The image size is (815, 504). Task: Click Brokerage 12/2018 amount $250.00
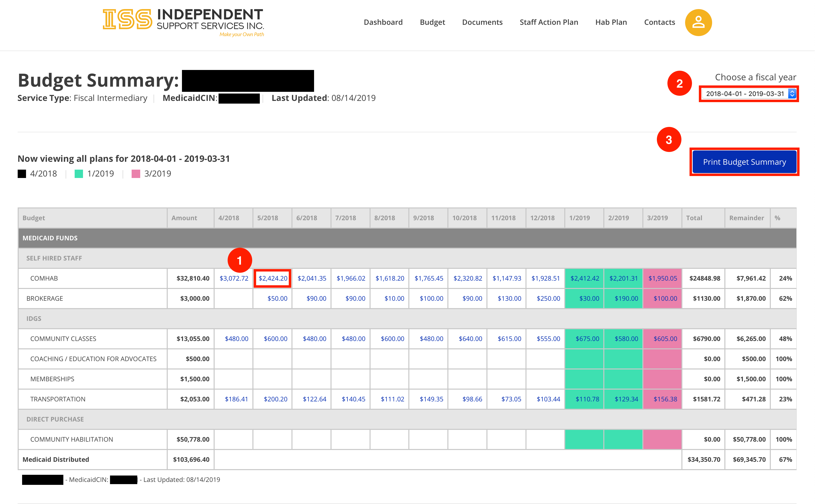click(x=548, y=298)
